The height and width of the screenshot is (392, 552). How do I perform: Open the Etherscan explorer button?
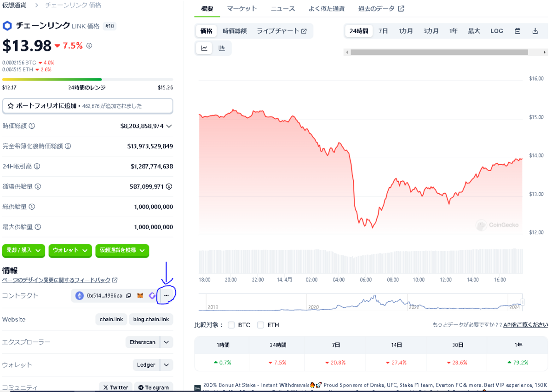tap(143, 342)
